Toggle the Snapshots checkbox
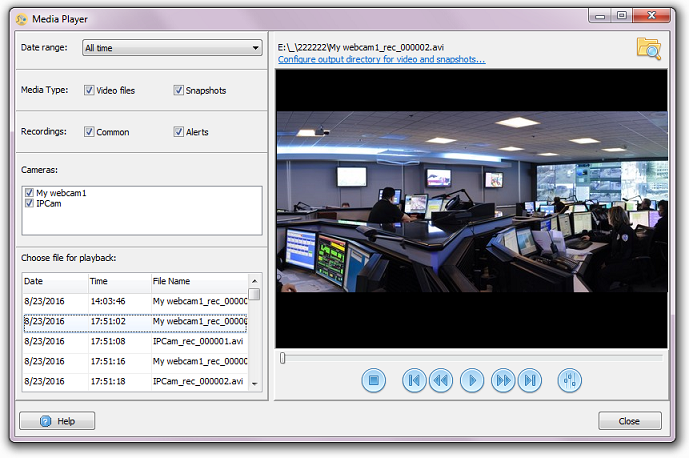Screen dimensions: 689x458 (x=178, y=90)
